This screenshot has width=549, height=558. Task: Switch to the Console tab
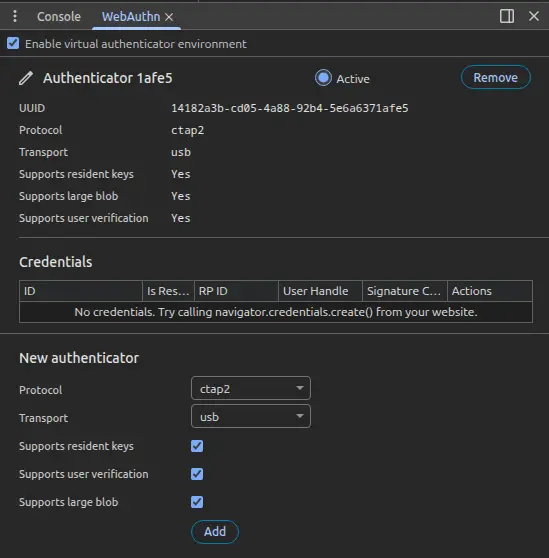59,17
